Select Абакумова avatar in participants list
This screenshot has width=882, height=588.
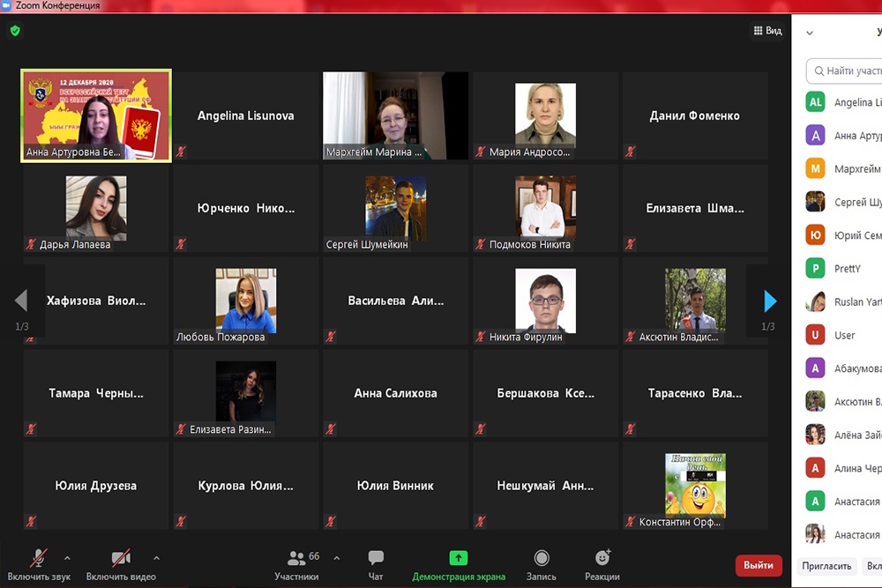[816, 368]
